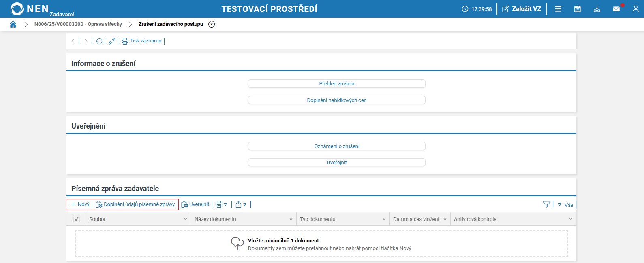Open the downloads tray icon

[x=597, y=9]
